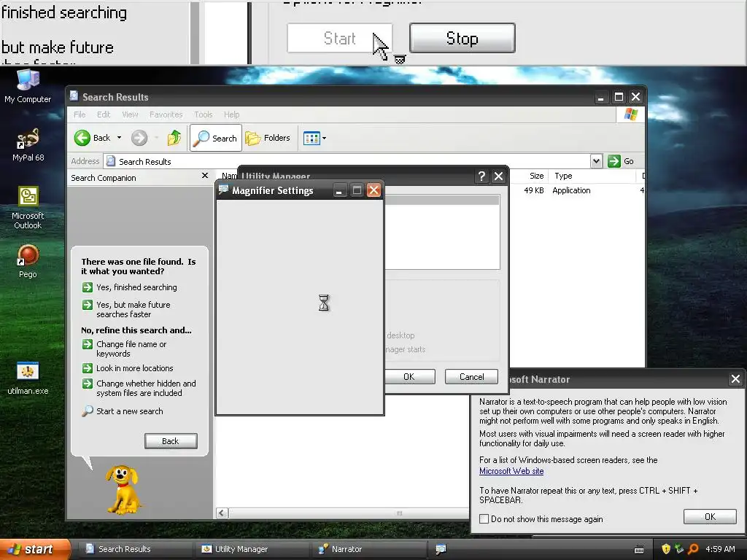
Task: Click the horizontal scrollbar thumb
Action: click(x=399, y=513)
